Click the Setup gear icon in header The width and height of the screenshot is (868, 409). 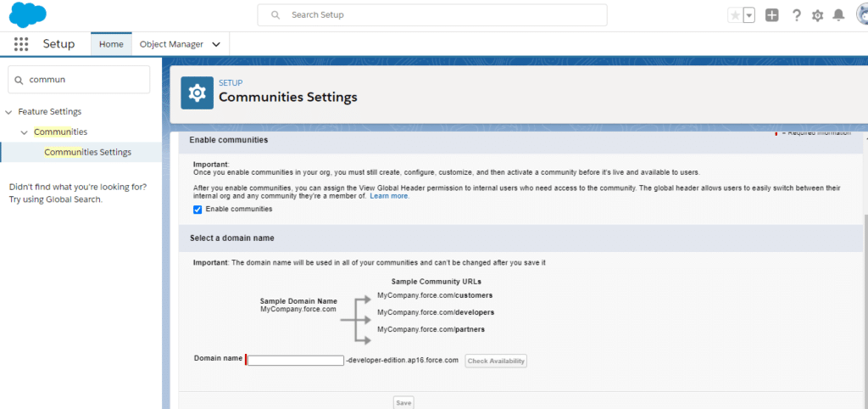point(817,15)
